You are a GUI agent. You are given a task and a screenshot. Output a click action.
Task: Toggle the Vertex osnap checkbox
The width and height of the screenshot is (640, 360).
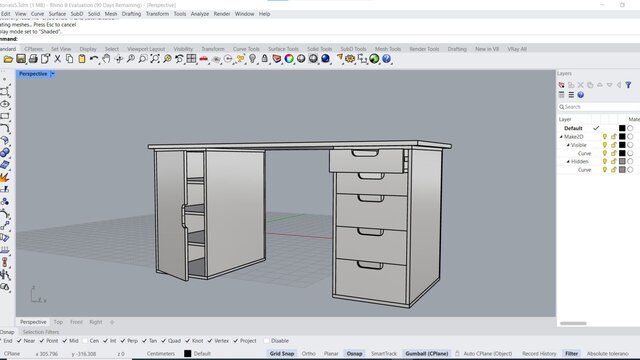point(210,340)
